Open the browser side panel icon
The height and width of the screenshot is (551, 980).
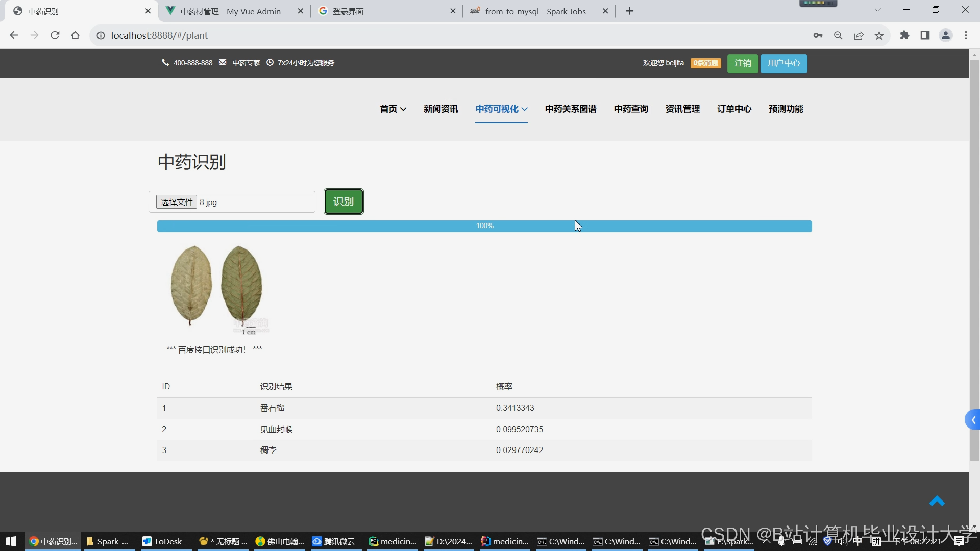click(x=925, y=35)
